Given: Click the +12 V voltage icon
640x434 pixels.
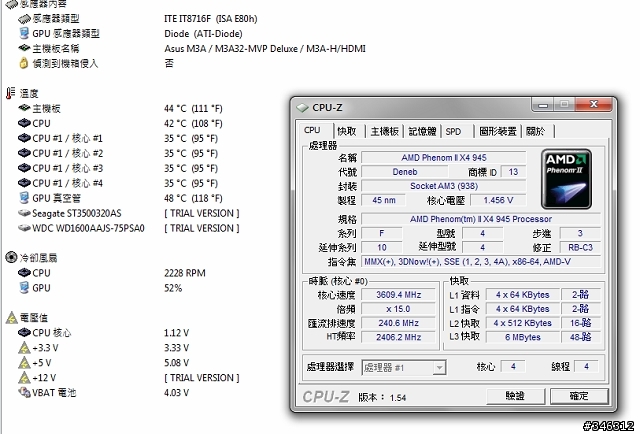Looking at the screenshot, I should coord(24,378).
